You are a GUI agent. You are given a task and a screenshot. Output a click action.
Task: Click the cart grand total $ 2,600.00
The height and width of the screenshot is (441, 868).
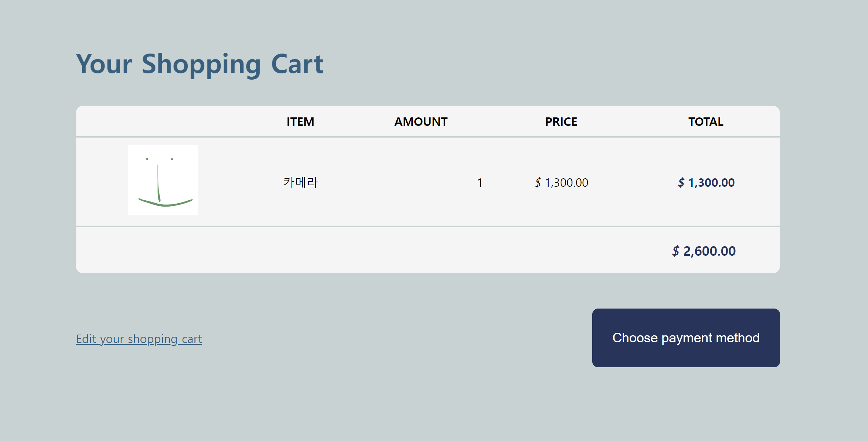click(704, 251)
